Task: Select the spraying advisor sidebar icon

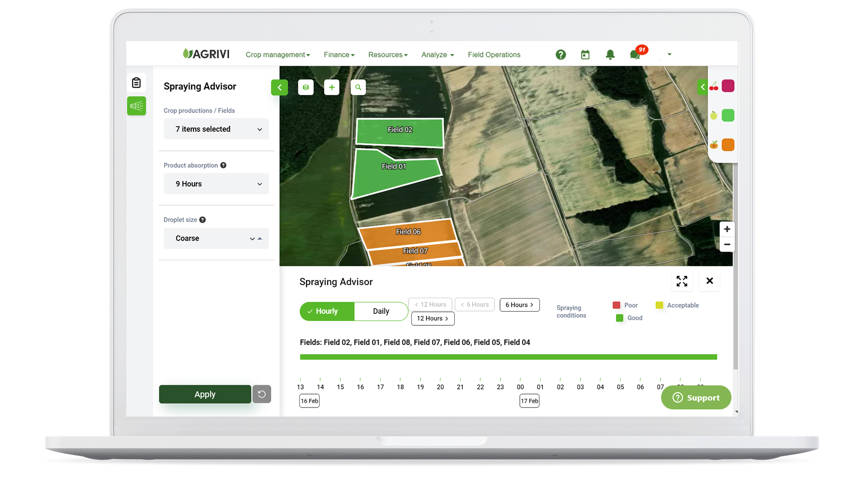Action: (x=137, y=106)
